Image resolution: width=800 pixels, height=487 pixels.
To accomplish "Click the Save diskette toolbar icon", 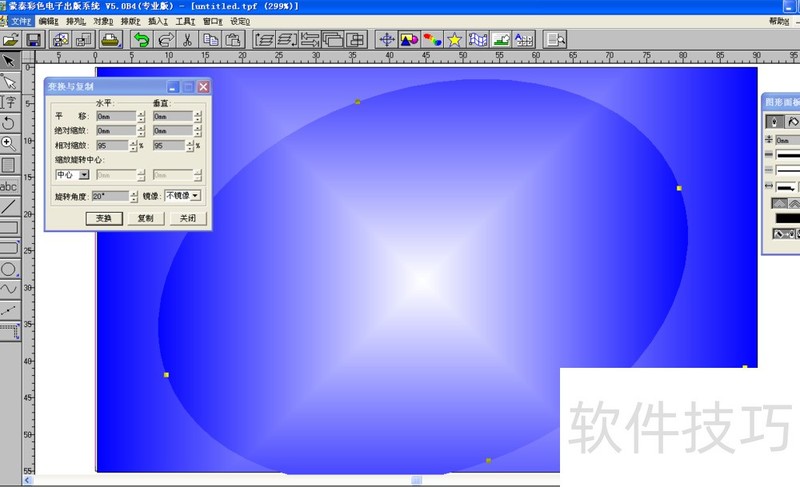I will (x=33, y=40).
